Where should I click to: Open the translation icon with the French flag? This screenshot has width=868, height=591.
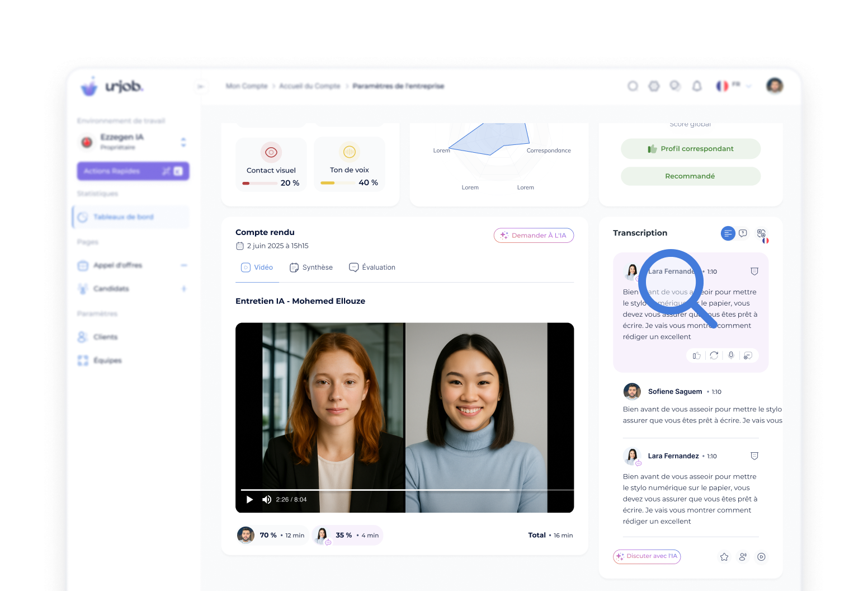click(762, 234)
